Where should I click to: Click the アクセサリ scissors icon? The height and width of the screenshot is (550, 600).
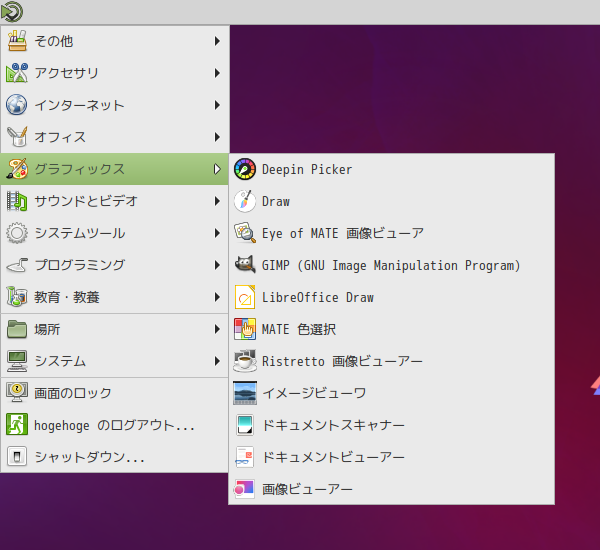pyautogui.click(x=17, y=73)
